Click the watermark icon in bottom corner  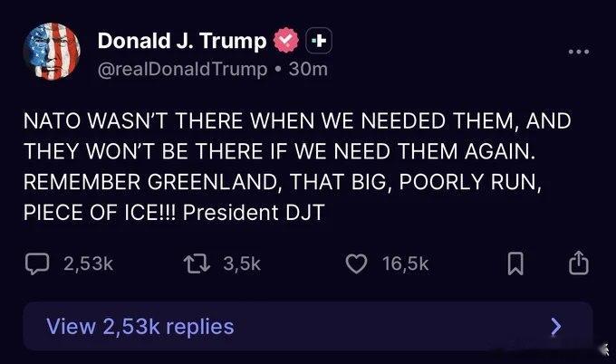click(x=605, y=349)
